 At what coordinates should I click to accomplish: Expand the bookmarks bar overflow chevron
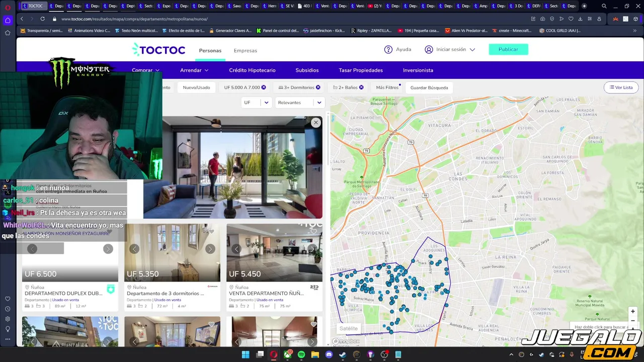[x=634, y=31]
